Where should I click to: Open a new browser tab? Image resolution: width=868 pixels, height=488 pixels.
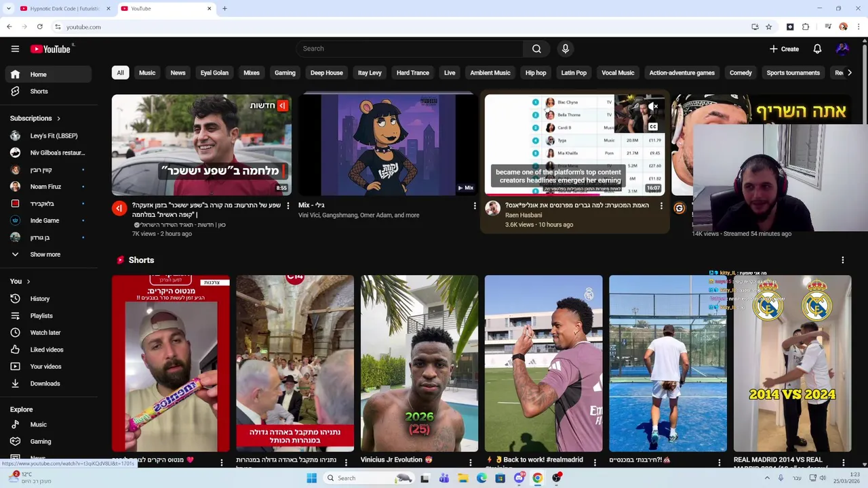[224, 8]
